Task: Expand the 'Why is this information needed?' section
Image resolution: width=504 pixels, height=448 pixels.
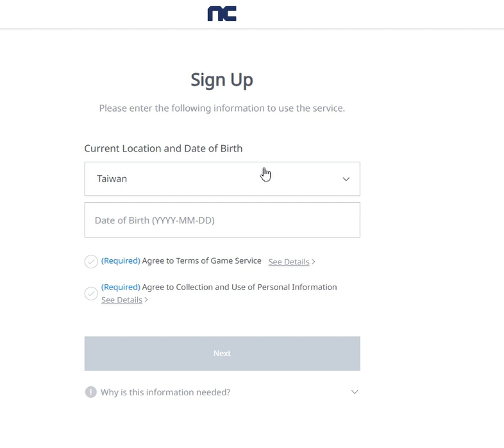Action: pos(165,392)
